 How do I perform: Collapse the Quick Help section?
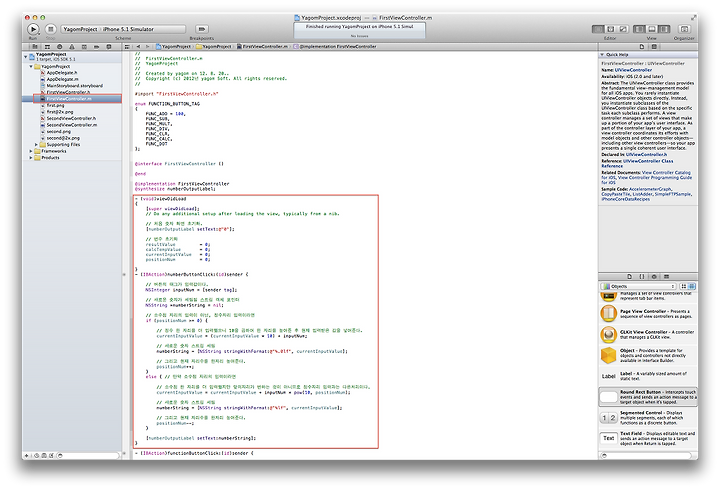coord(602,55)
